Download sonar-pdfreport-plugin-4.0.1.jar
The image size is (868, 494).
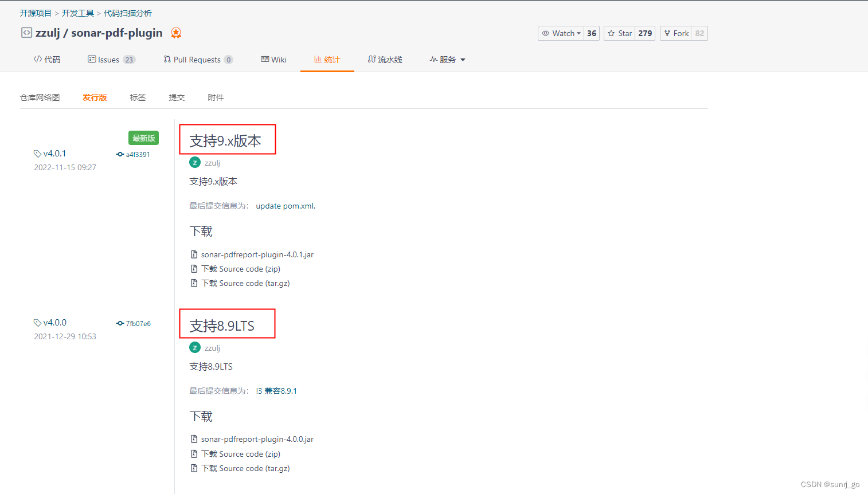(x=257, y=254)
